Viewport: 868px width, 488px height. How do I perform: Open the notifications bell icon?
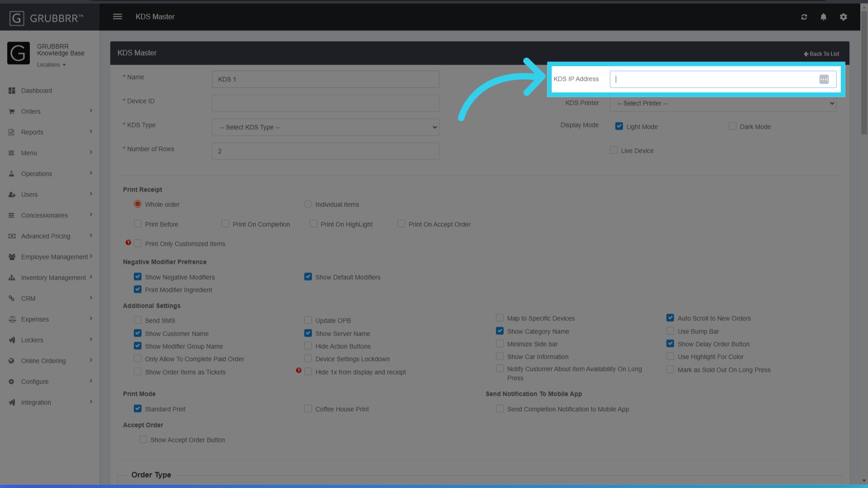pyautogui.click(x=823, y=17)
